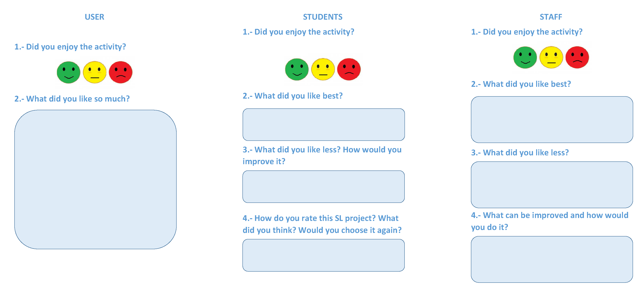Click the yellow neutral face under STAFF
Screen dimensions: 644x294
coord(551,58)
